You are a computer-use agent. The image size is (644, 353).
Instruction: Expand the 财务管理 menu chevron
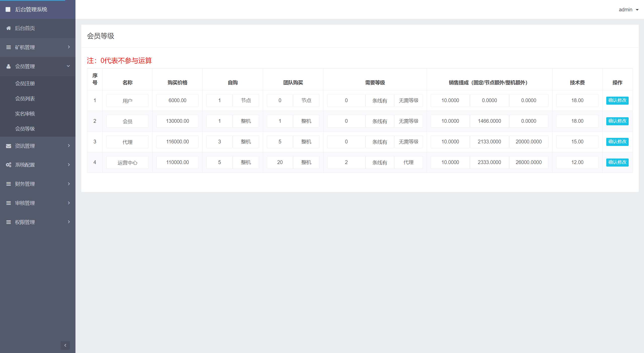69,184
